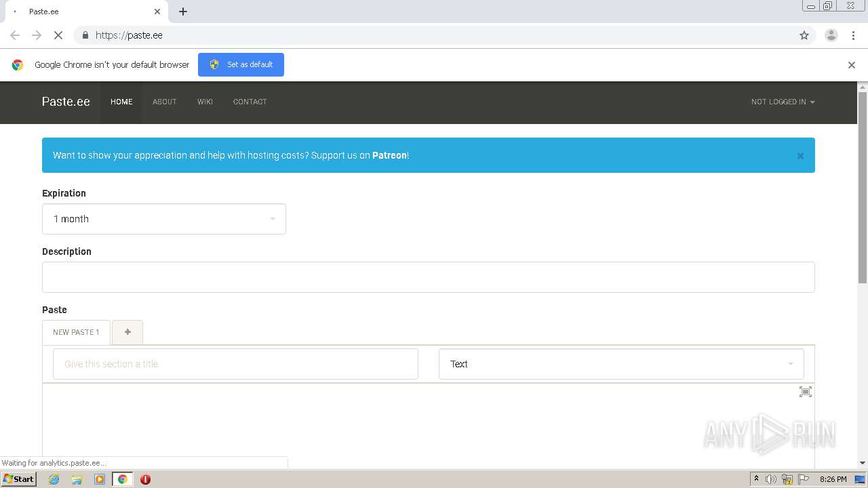Open the ABOUT page
This screenshot has width=868, height=488.
tap(164, 102)
